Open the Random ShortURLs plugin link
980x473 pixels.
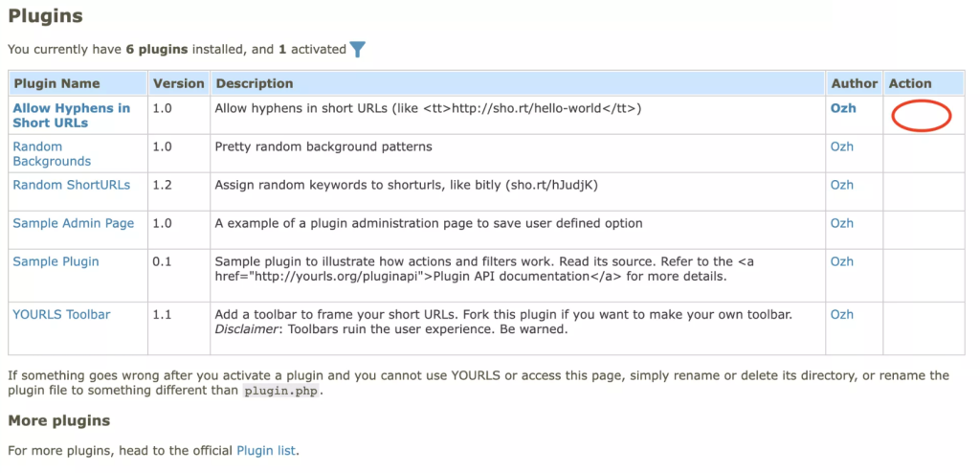click(71, 185)
